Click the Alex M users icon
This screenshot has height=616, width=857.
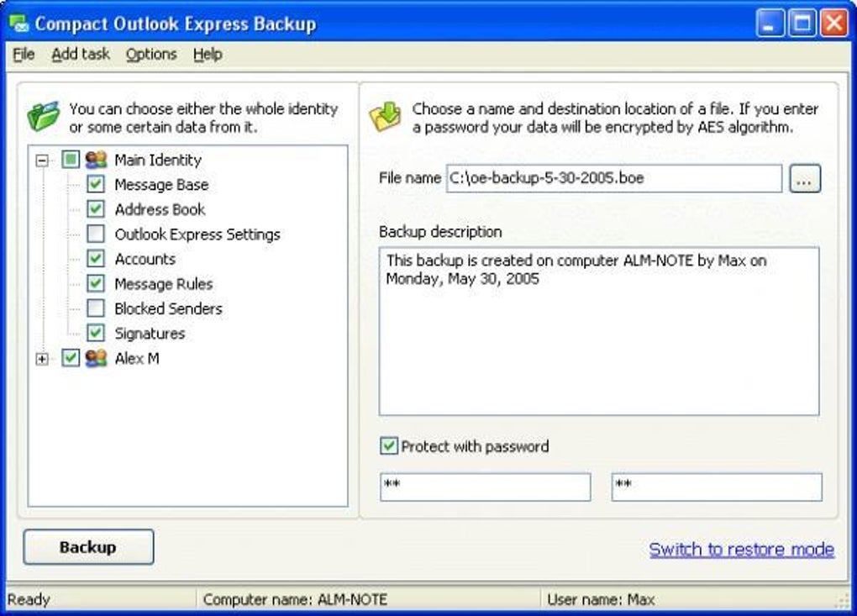[96, 358]
